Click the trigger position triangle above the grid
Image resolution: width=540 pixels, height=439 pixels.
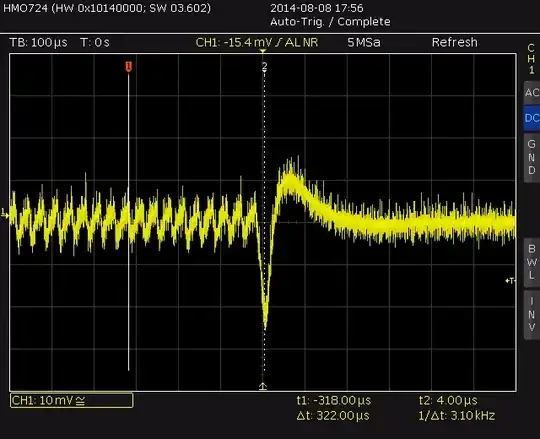[x=263, y=51]
